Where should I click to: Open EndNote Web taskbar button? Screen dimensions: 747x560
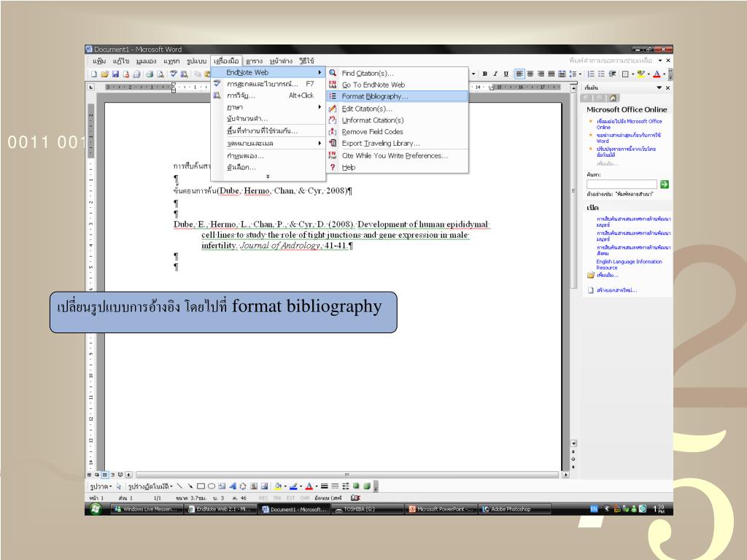[220, 509]
